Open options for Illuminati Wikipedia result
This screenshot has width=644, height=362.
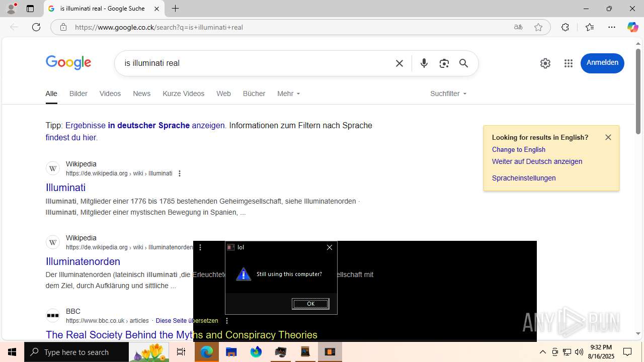180,173
